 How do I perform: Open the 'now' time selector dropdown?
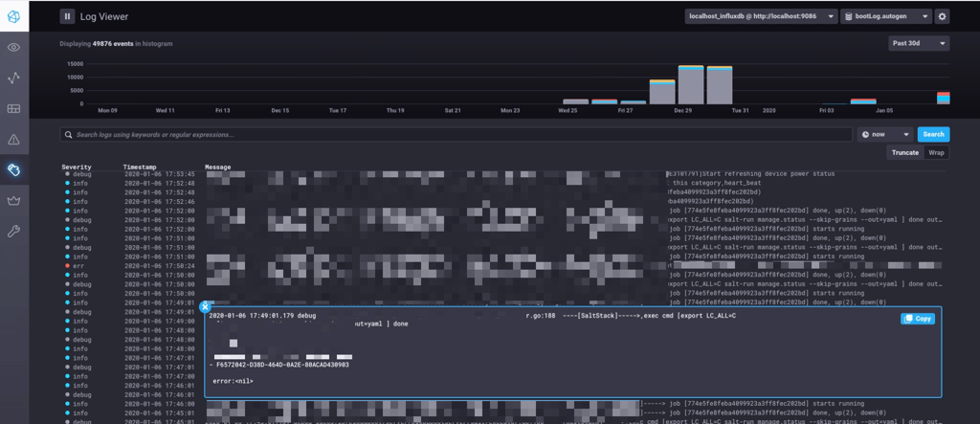coord(885,134)
